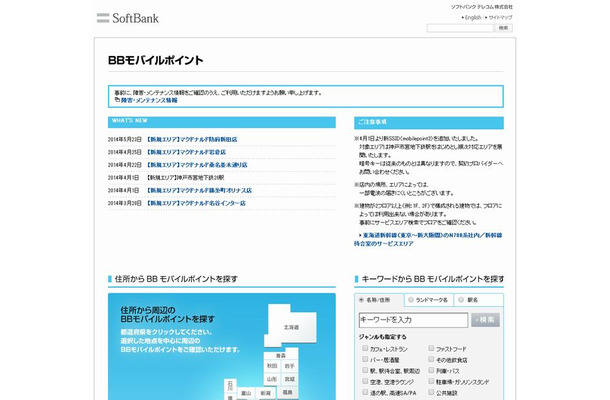This screenshot has height=400, width=610.
Task: Check the その他飲食店 checkbox
Action: [x=431, y=359]
